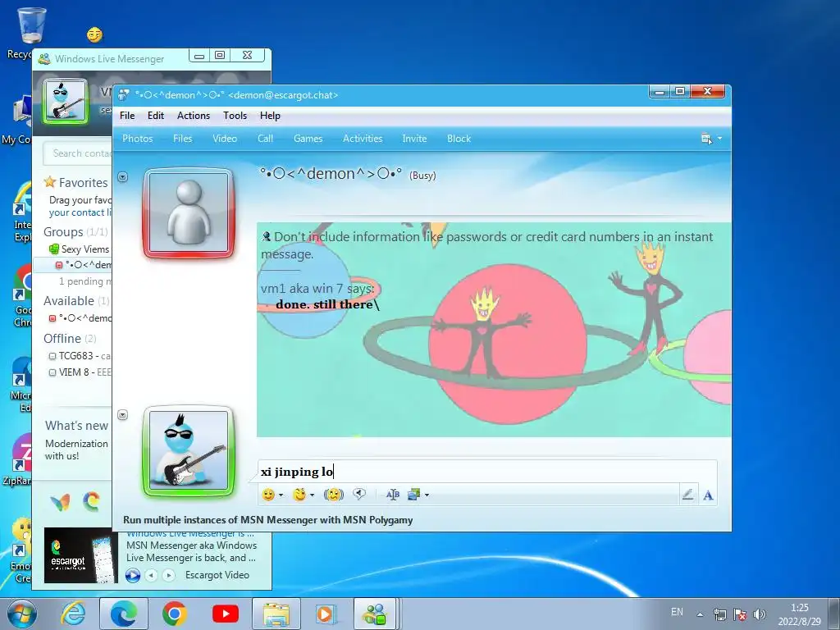Viewport: 840px width, 630px height.
Task: Open the wink picker icon
Action: (x=299, y=495)
